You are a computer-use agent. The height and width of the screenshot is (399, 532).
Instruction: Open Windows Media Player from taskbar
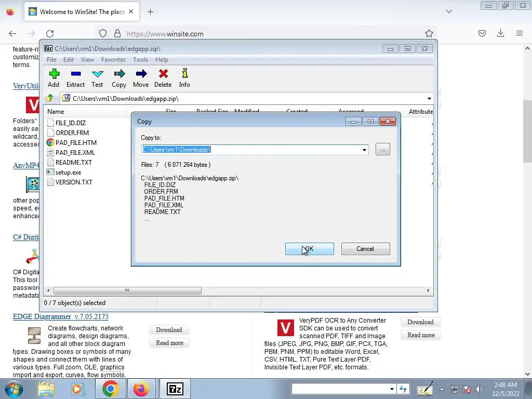77,389
